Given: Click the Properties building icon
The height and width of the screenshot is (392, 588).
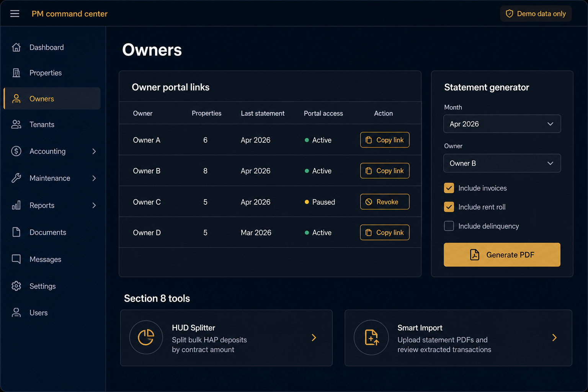Looking at the screenshot, I should pos(16,73).
